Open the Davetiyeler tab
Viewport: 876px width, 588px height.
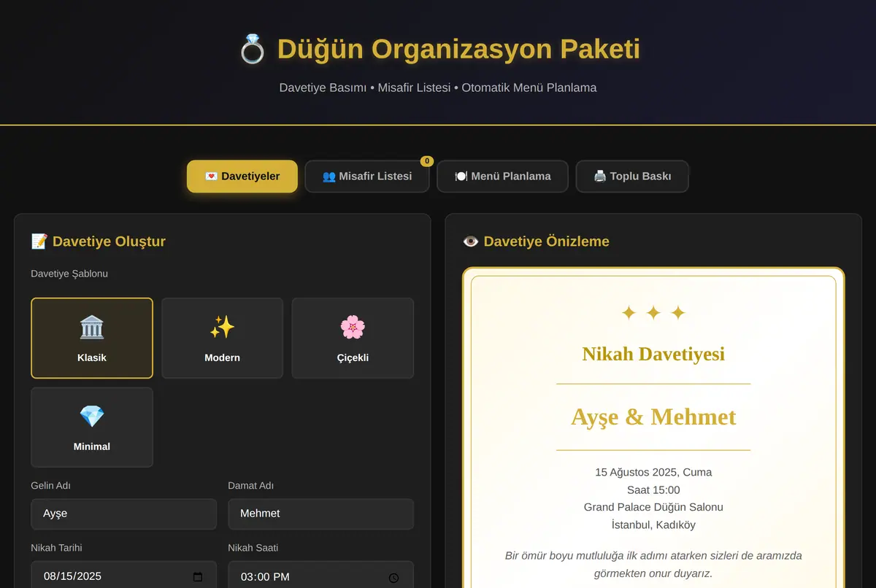point(242,177)
